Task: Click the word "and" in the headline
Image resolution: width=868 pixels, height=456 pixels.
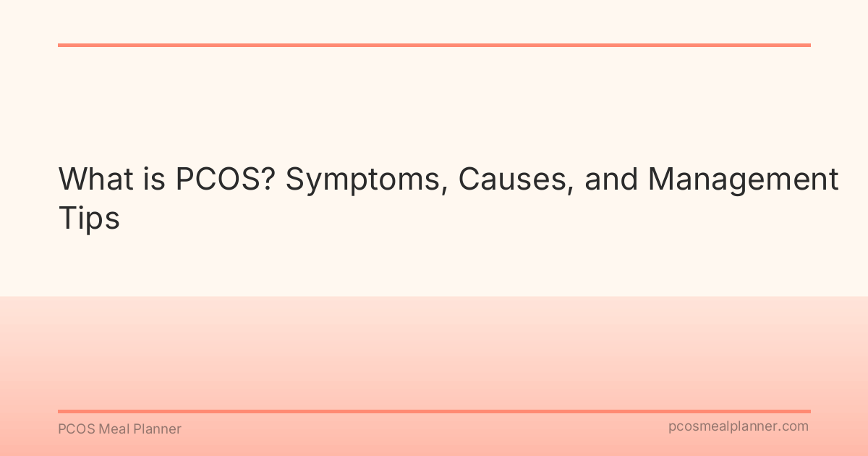Action: (x=610, y=180)
